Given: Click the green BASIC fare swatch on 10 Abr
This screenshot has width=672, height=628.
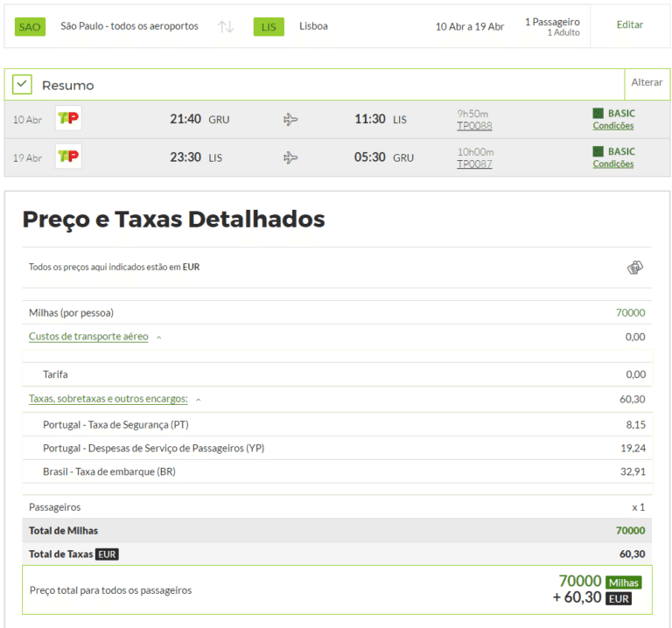Looking at the screenshot, I should coord(598,113).
